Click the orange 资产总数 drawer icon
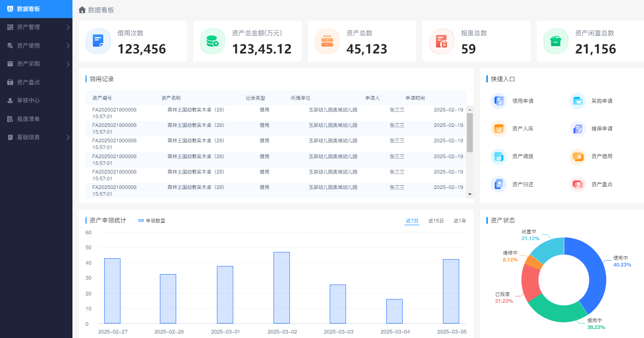The width and height of the screenshot is (644, 338). [x=327, y=41]
